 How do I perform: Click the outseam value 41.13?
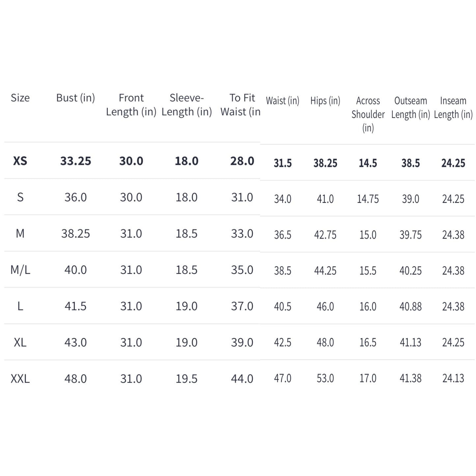tap(410, 342)
